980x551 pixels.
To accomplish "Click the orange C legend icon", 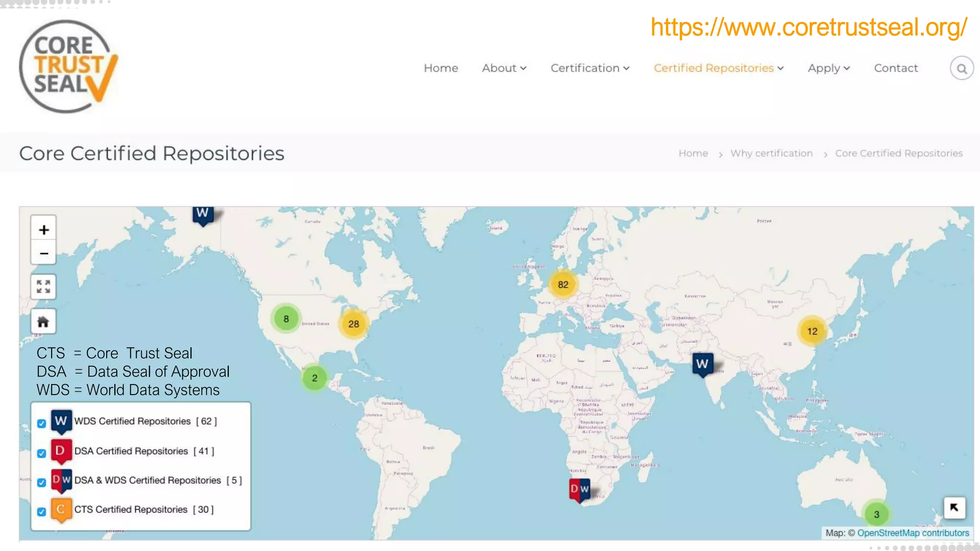I will coord(61,510).
